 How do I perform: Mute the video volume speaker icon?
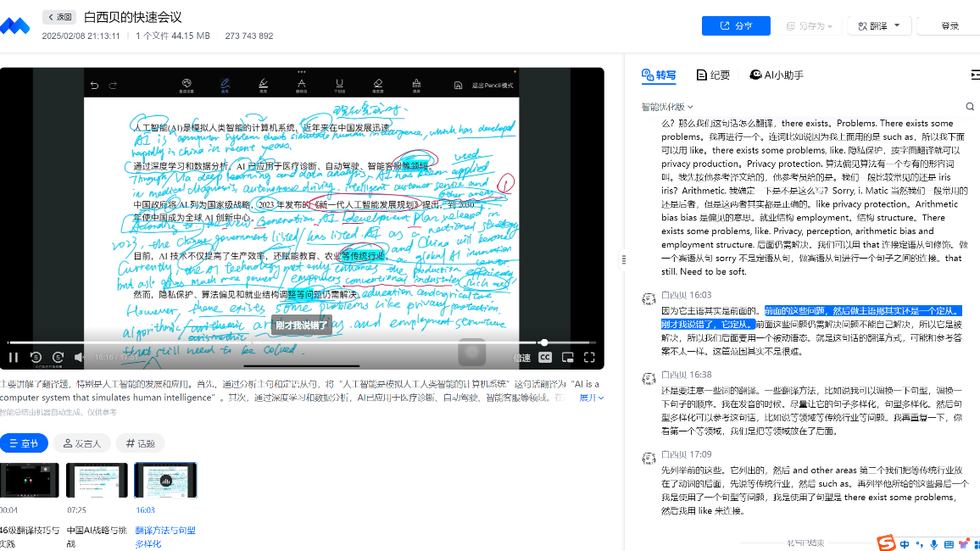click(x=79, y=358)
